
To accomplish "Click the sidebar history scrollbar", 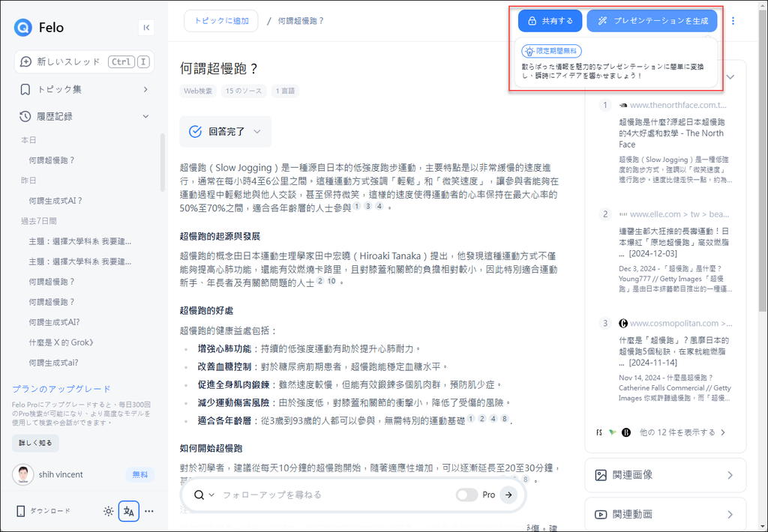I will 162,163.
